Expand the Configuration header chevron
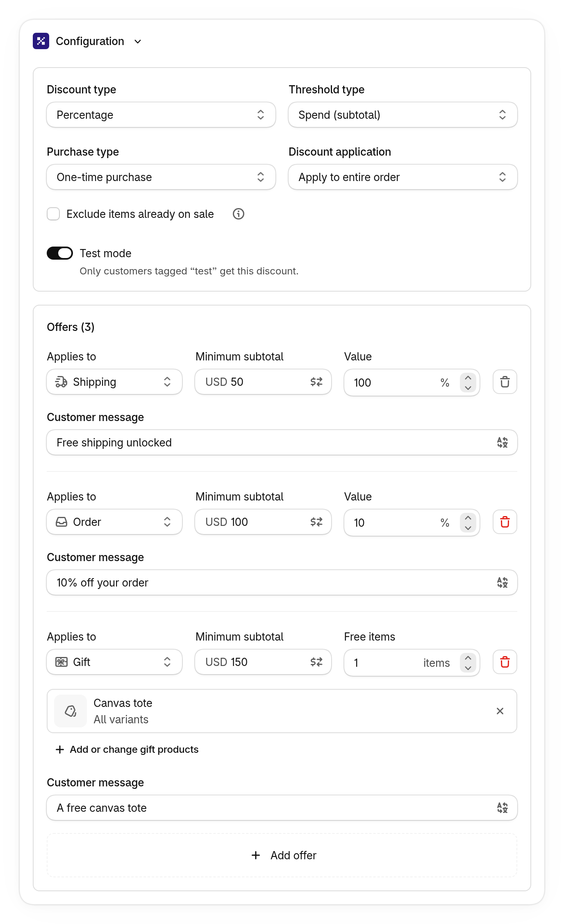The width and height of the screenshot is (564, 924). point(138,41)
